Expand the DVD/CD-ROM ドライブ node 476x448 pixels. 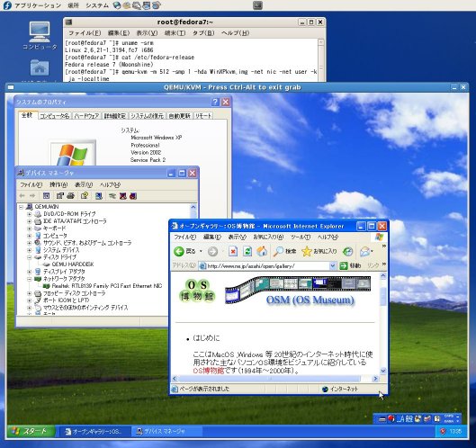[x=29, y=214]
